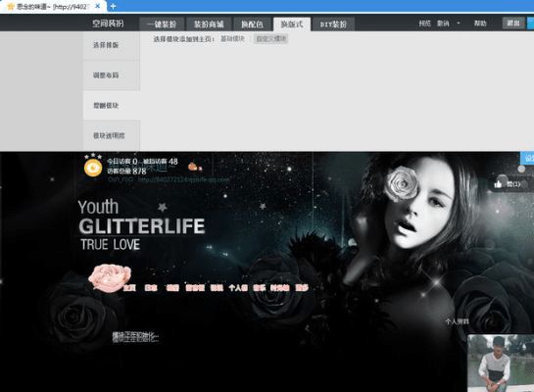Select 选择排版 in left sidebar
Screen dimensions: 534x392
pyautogui.click(x=112, y=45)
